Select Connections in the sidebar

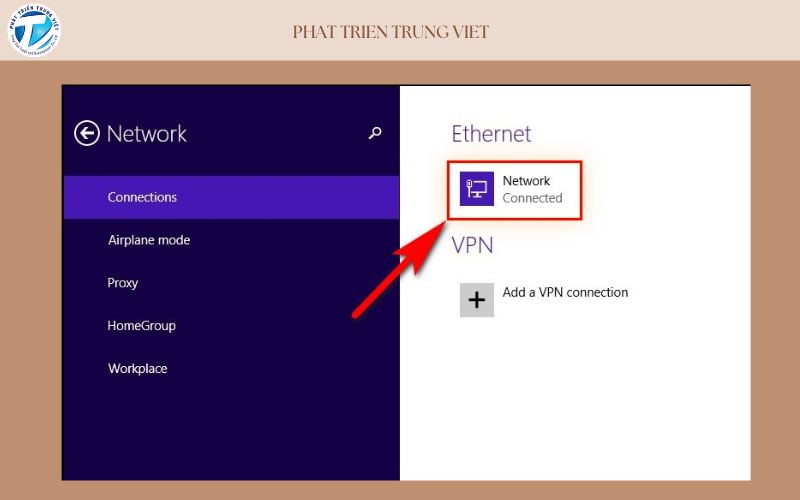[x=142, y=197]
